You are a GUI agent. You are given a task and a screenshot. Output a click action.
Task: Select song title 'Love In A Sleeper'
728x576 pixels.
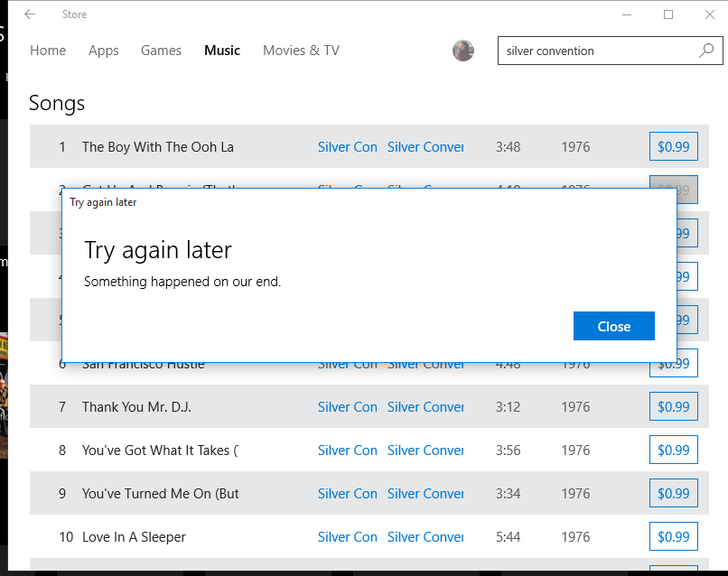coord(134,536)
